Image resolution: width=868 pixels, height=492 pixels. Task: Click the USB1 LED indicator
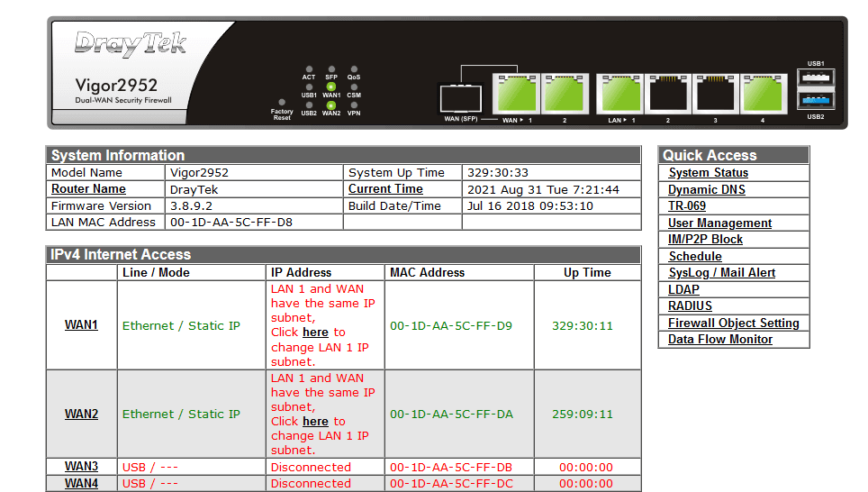[x=309, y=87]
